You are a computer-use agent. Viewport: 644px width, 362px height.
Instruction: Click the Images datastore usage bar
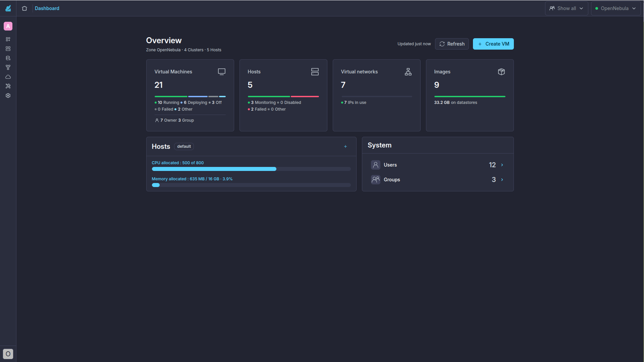470,97
